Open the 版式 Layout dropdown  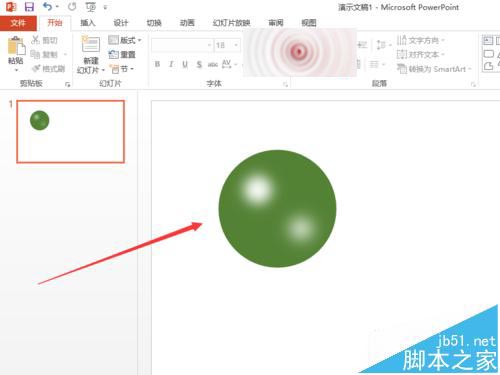click(x=125, y=40)
